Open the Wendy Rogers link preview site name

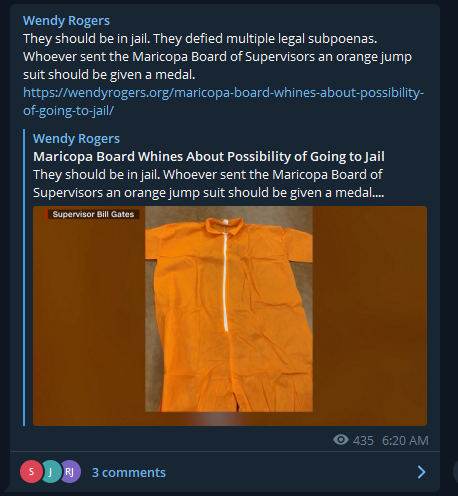click(76, 139)
